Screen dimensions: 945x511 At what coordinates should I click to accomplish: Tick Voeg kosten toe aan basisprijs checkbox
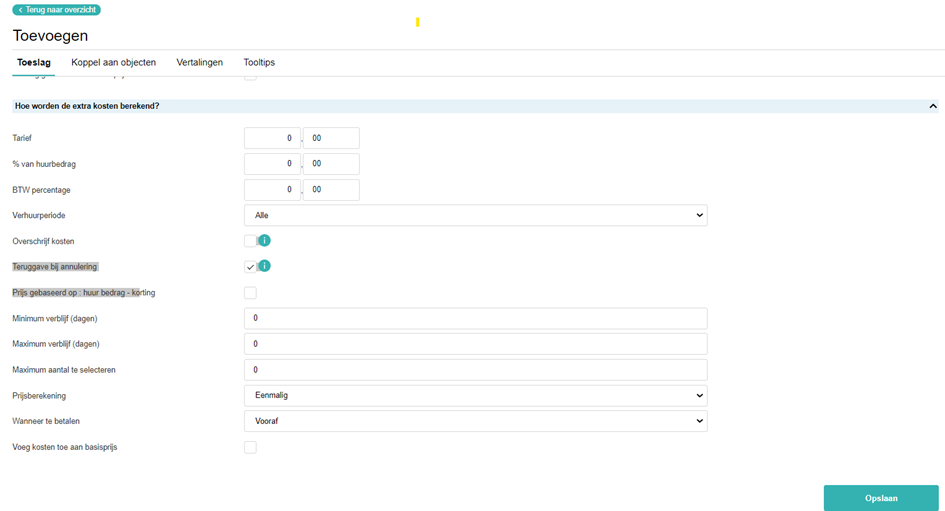[250, 447]
